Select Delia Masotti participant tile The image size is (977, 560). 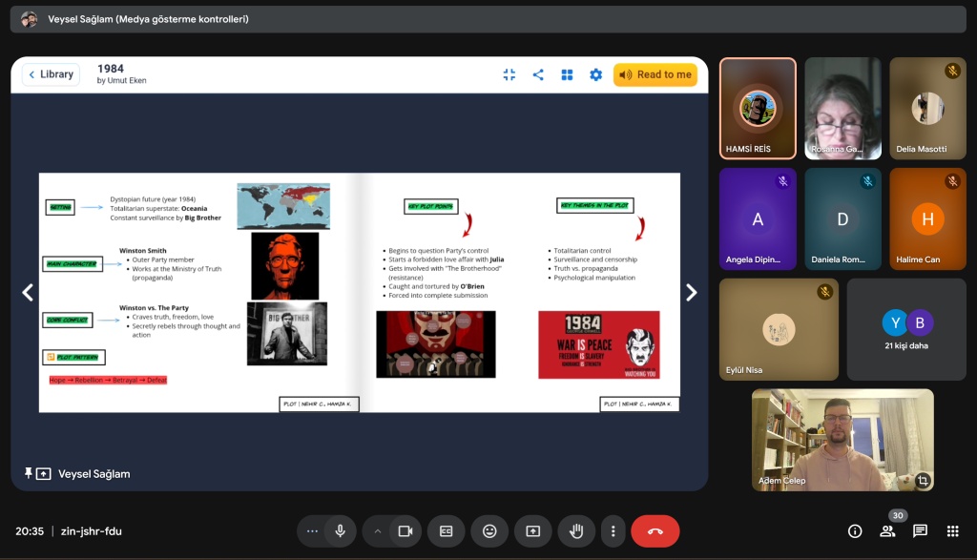click(927, 109)
